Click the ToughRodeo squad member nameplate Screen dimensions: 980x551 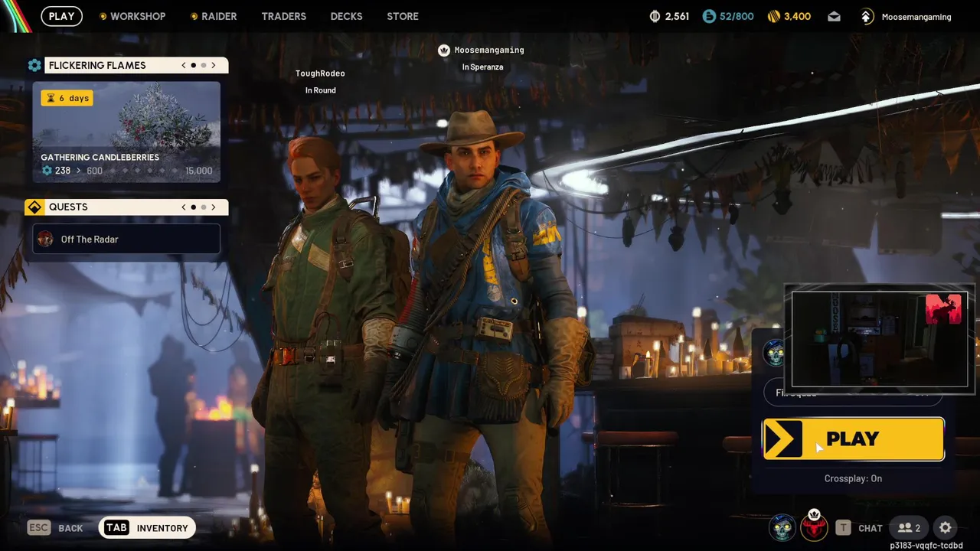coord(320,73)
